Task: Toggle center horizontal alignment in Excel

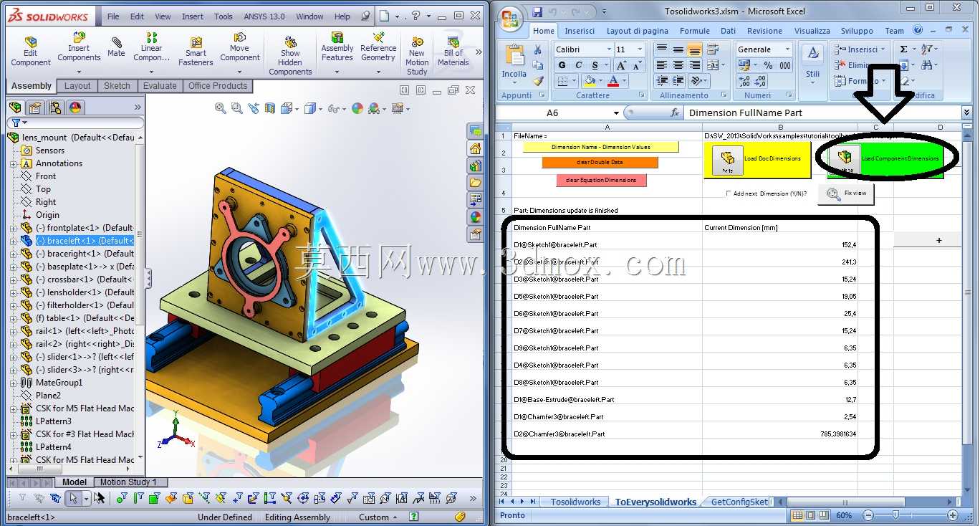Action: click(678, 65)
